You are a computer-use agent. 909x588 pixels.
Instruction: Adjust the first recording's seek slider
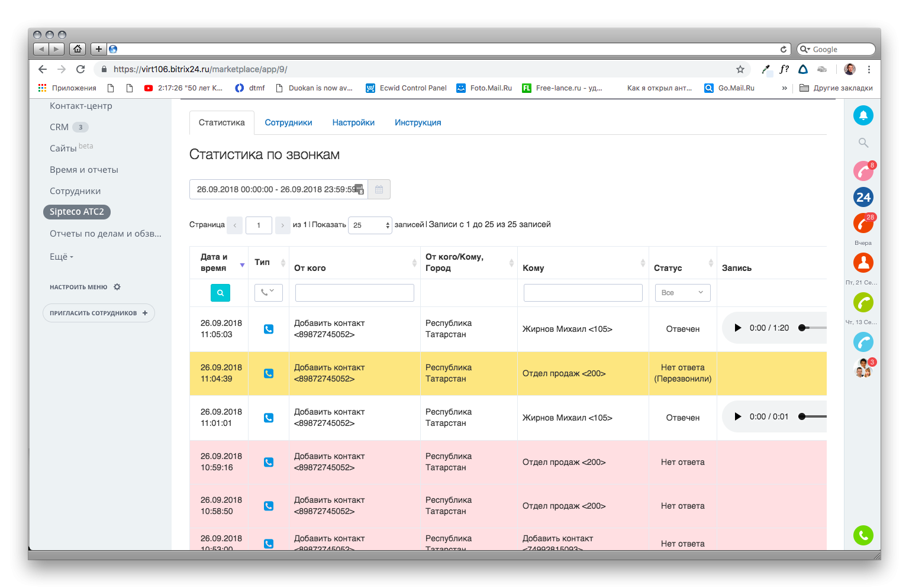[x=813, y=328]
